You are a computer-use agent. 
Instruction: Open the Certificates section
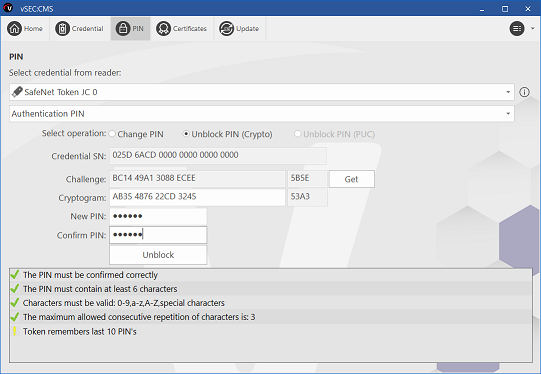(181, 29)
